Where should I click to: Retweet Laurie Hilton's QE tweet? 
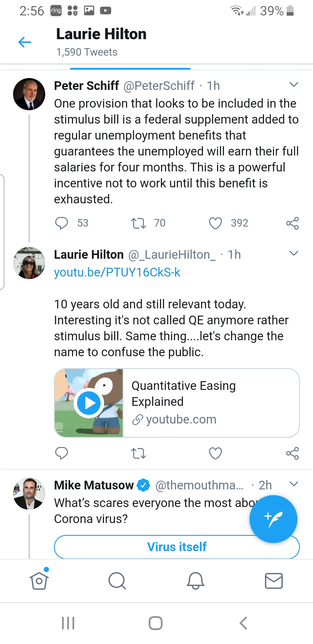(x=138, y=453)
